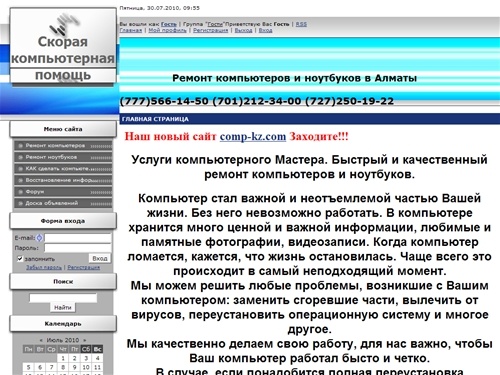Open Восстановление инфор... menu item
This screenshot has width=500, height=375.
point(63,180)
